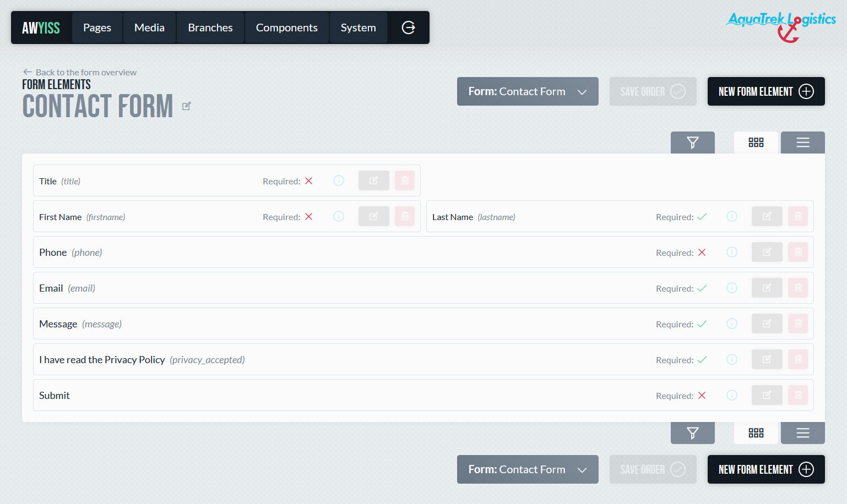
Task: Open the Pages menu
Action: point(97,28)
